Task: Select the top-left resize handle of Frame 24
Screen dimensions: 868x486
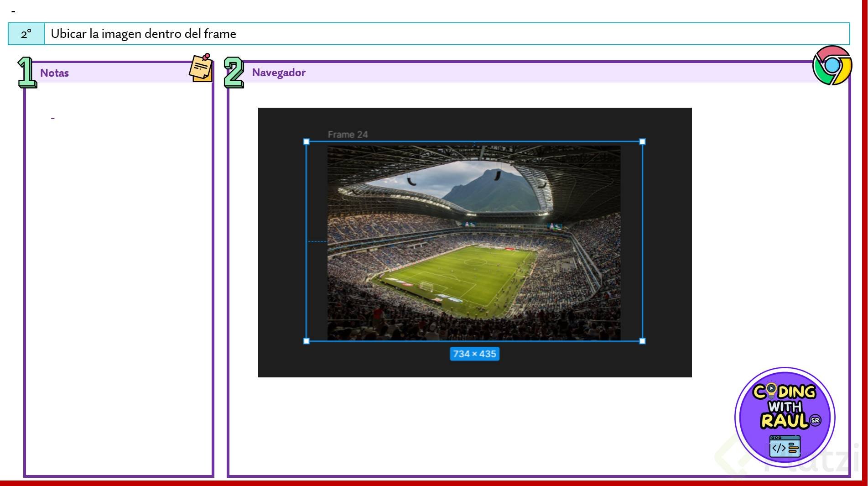Action: tap(307, 142)
